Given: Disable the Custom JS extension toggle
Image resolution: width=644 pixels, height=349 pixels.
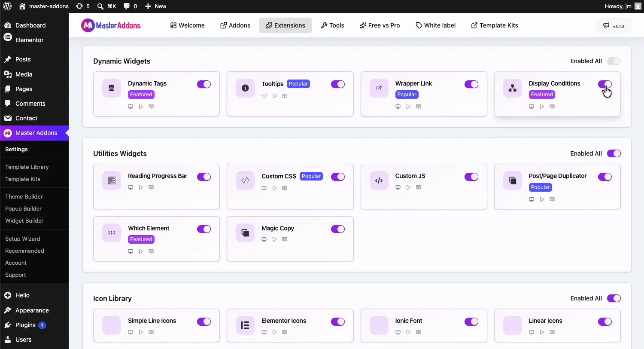Looking at the screenshot, I should (471, 177).
